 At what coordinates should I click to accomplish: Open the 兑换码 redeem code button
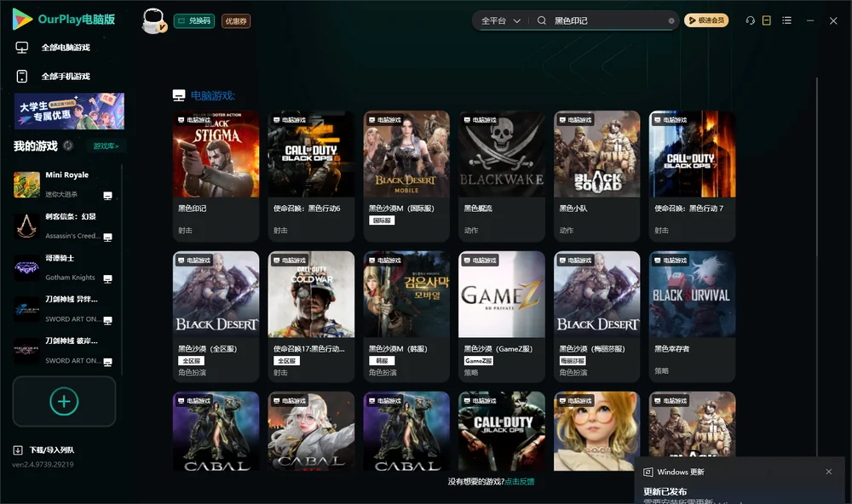click(194, 20)
